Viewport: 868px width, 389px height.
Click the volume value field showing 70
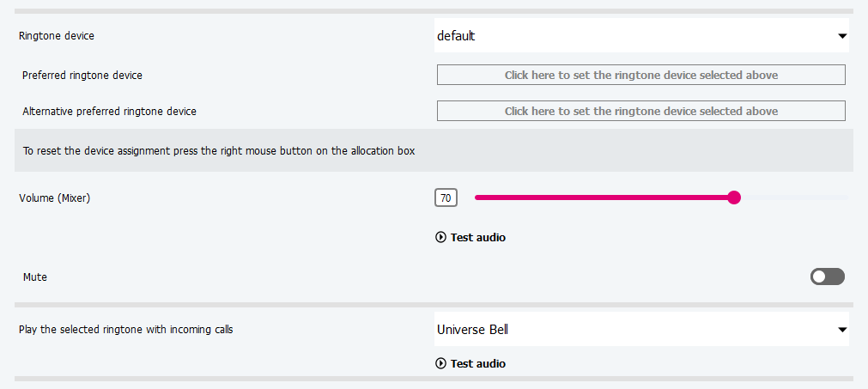pos(446,198)
